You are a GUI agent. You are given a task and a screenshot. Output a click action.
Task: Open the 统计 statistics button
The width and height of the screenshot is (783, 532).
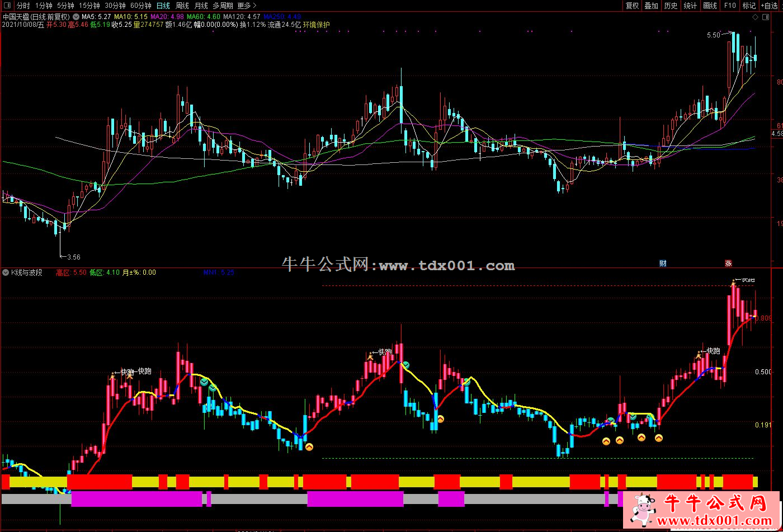691,6
